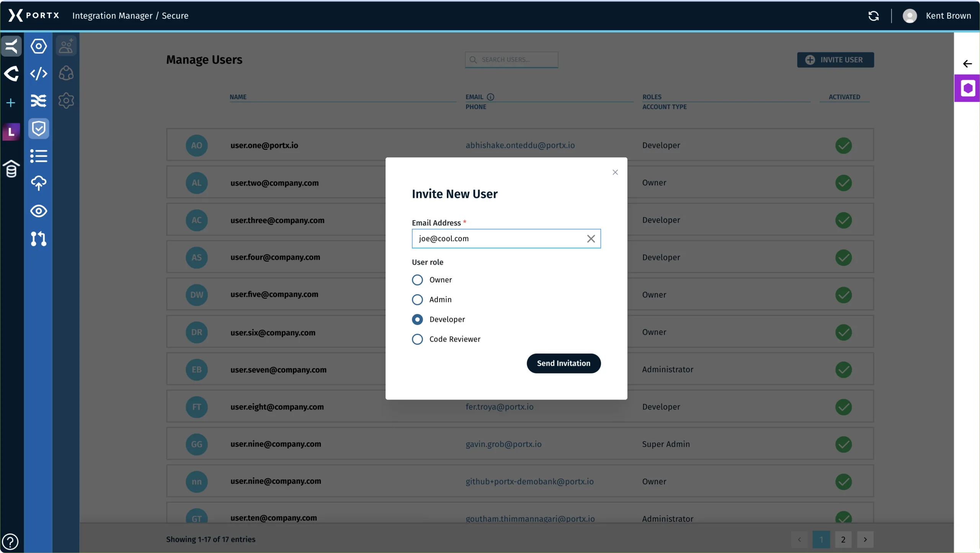Screen dimensions: 980x553
Task: Go to next page arrow in pagination
Action: click(865, 539)
